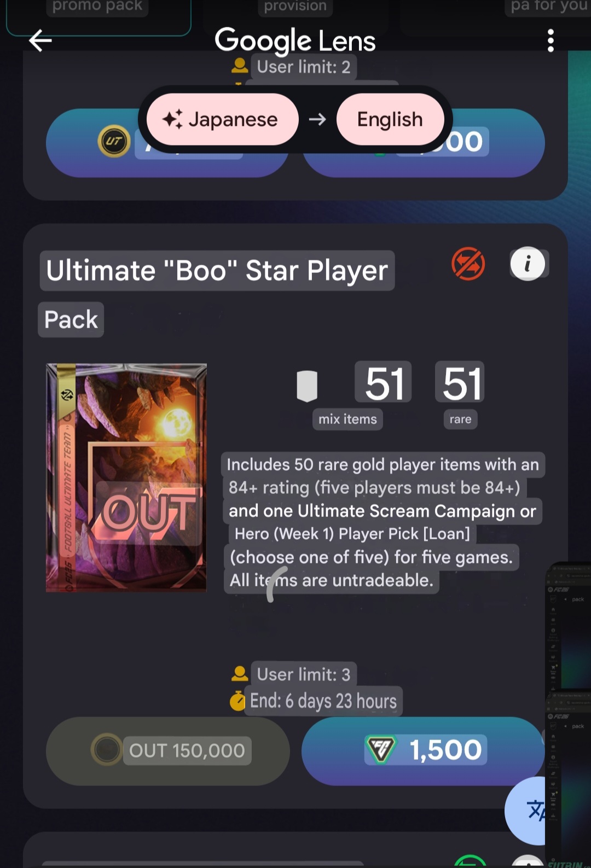
Task: Tap the OUT 150,000 coins button
Action: tap(167, 750)
